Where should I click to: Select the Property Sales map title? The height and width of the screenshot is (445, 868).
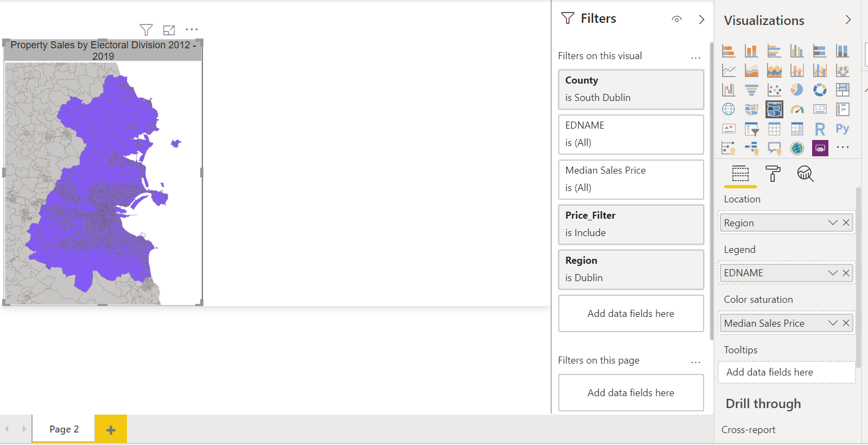(x=103, y=50)
